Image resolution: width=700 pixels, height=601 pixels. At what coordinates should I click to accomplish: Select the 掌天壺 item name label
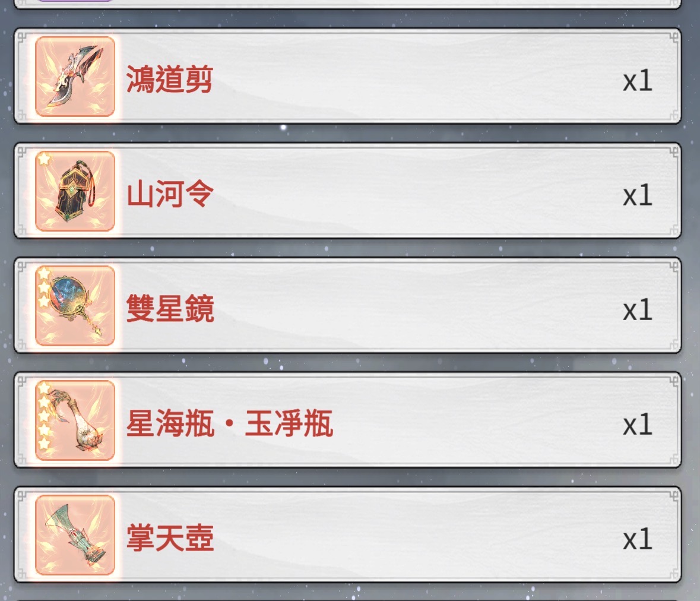click(170, 538)
